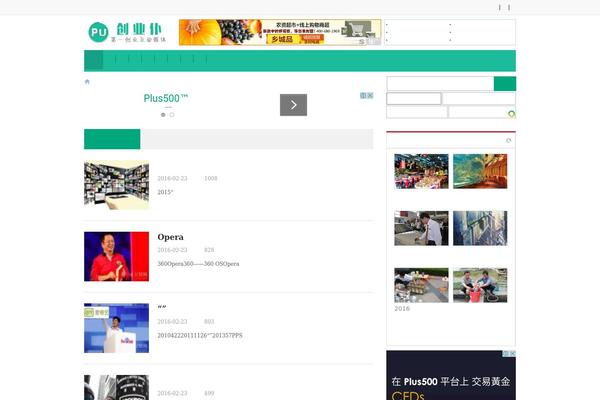Screen dimensions: 600x400
Task: Select the green active tab above article list
Action: [112, 139]
